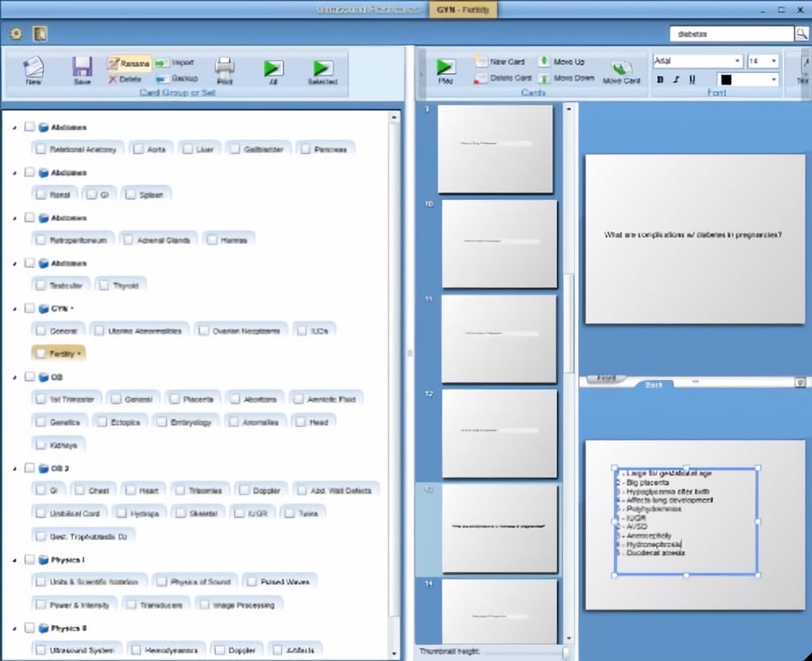
Task: Open the black font color swatch
Action: [747, 80]
